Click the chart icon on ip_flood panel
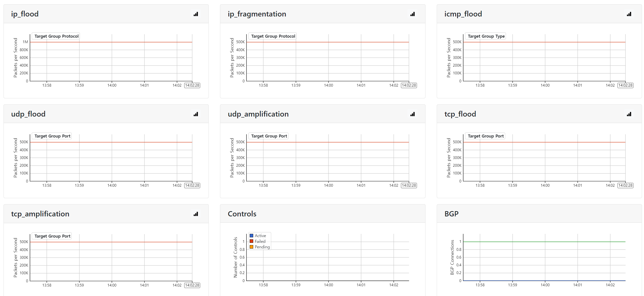This screenshot has height=296, width=644. (196, 14)
